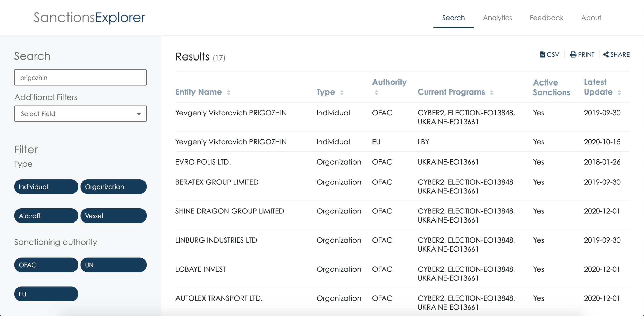Screen dimensions: 644x316
Task: Click the 2020-10-15 date cell
Action: click(602, 142)
